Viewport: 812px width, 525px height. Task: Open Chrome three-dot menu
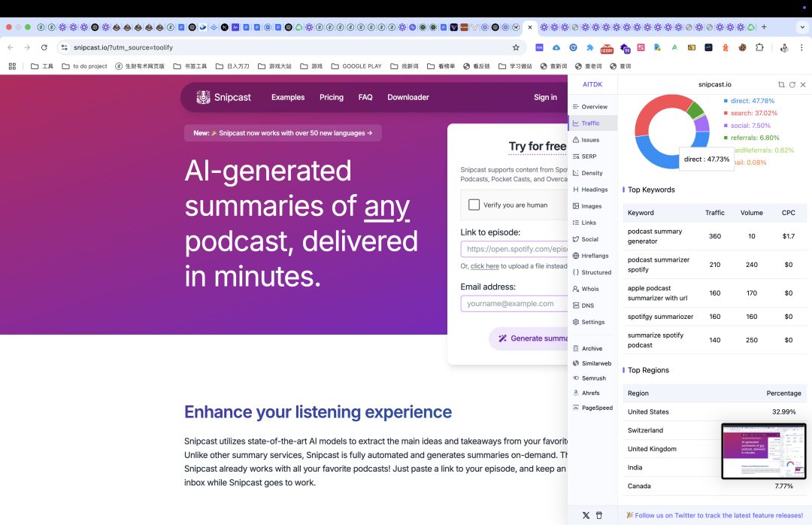pos(801,47)
